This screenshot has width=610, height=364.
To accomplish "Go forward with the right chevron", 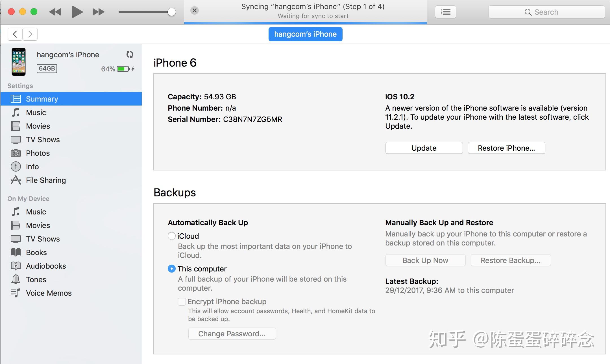I will point(30,34).
